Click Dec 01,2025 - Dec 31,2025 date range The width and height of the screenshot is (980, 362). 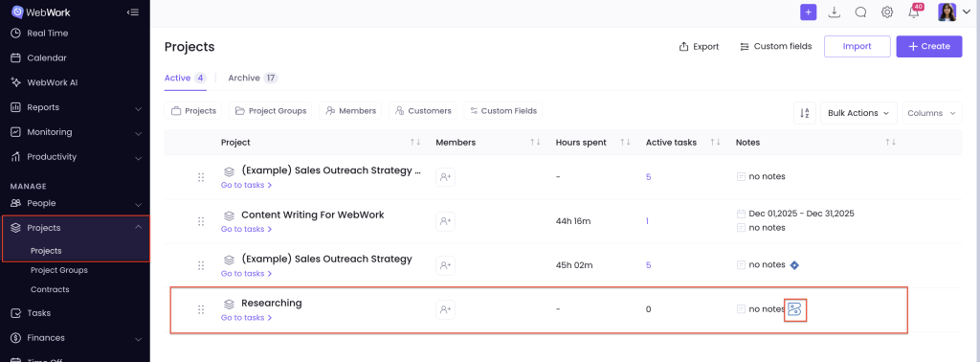pos(801,214)
